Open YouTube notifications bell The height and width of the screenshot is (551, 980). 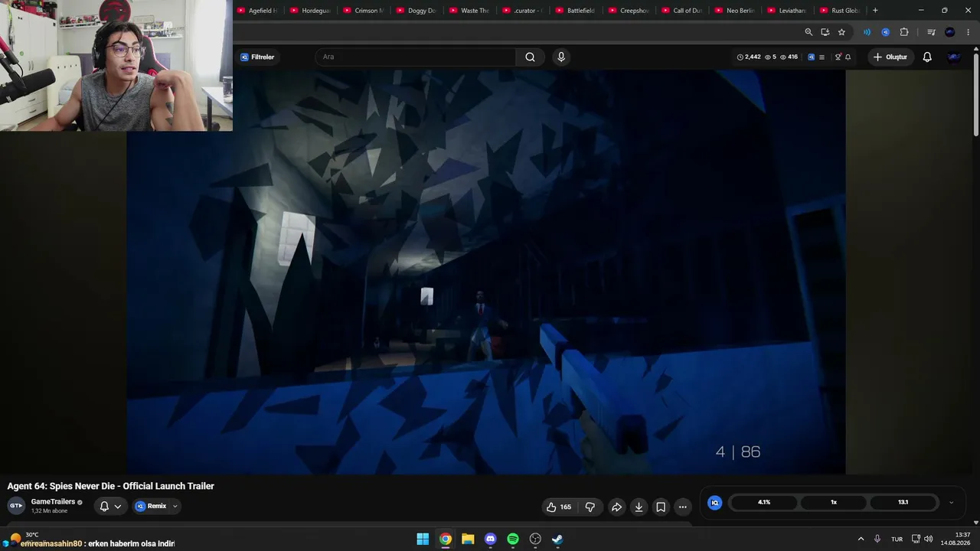coord(927,57)
